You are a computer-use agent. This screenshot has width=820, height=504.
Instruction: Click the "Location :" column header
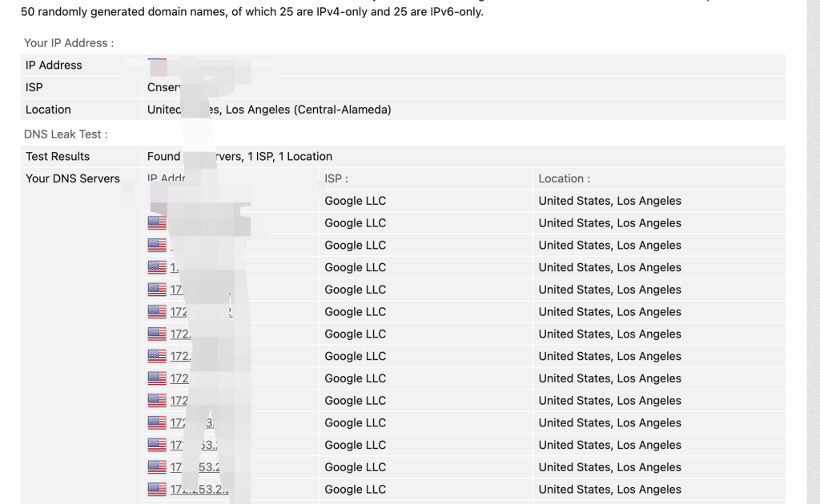[564, 178]
